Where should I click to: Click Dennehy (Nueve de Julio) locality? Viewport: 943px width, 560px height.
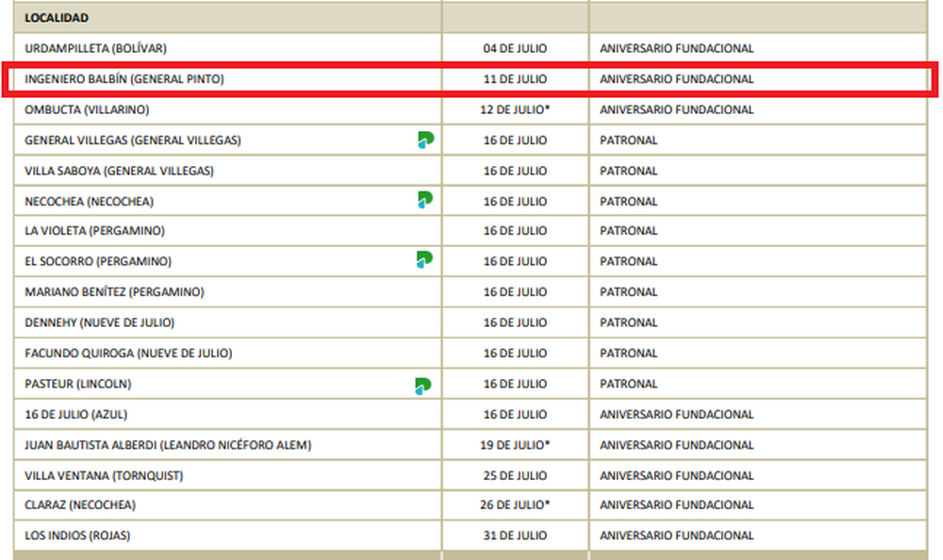click(x=99, y=322)
